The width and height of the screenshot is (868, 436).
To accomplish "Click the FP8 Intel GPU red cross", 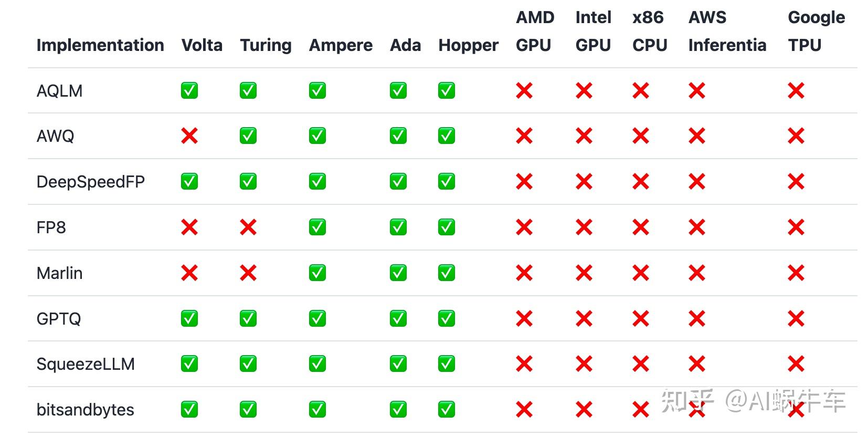I will [x=584, y=227].
